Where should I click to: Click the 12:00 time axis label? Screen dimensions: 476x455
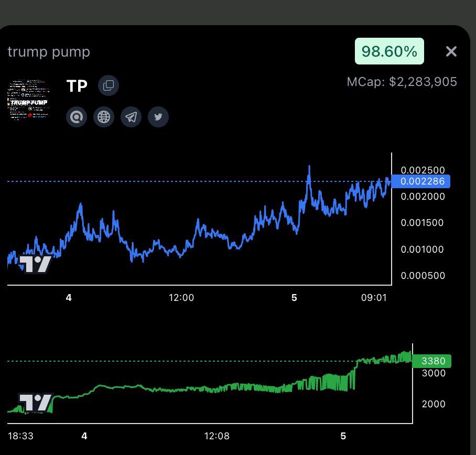tap(181, 297)
